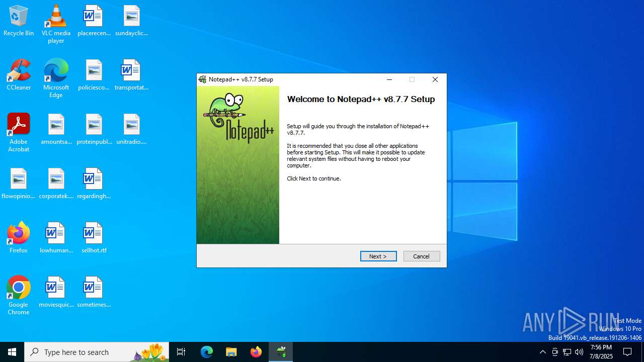644x362 pixels.
Task: Select the flowopinio image file icon
Action: tap(19, 184)
